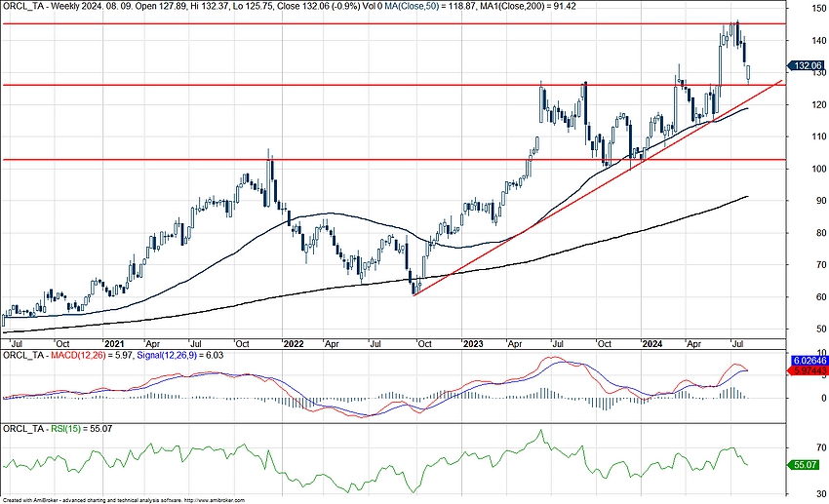829x504 pixels.
Task: Click the 2022 year label on time axis
Action: point(294,344)
